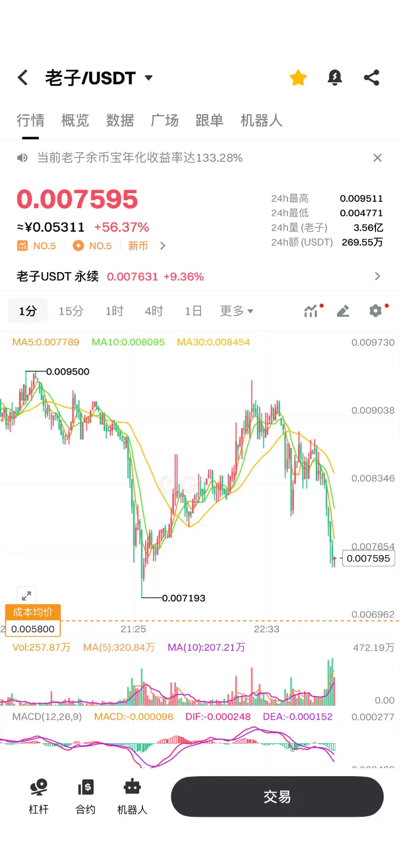Expand 老子USDT 永续 row chevron
400x868 pixels.
[378, 276]
